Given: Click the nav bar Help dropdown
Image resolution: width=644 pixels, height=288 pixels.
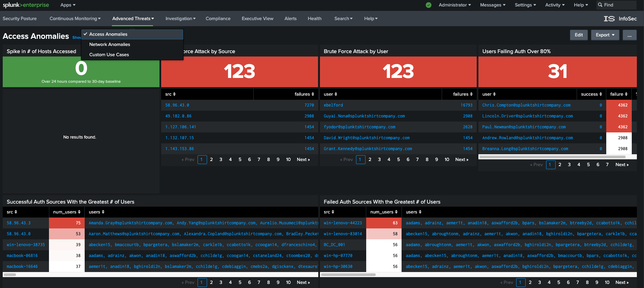Looking at the screenshot, I should coord(371,19).
